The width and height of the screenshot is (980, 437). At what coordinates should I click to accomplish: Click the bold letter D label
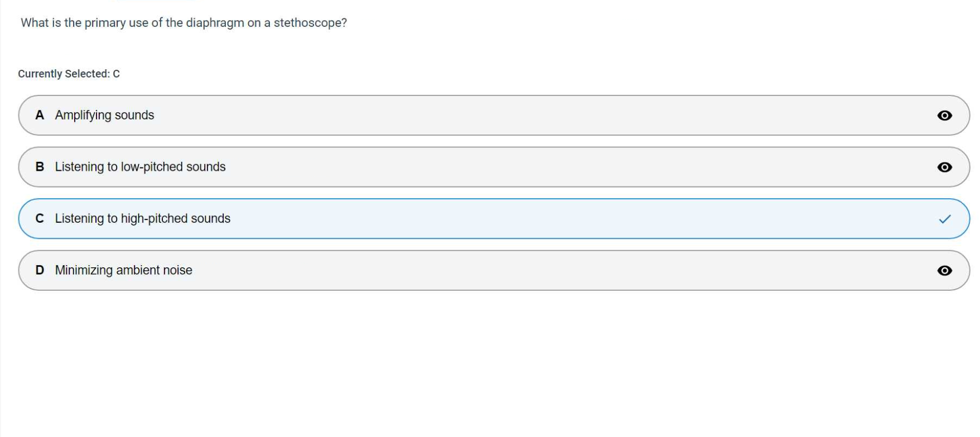pos(40,270)
